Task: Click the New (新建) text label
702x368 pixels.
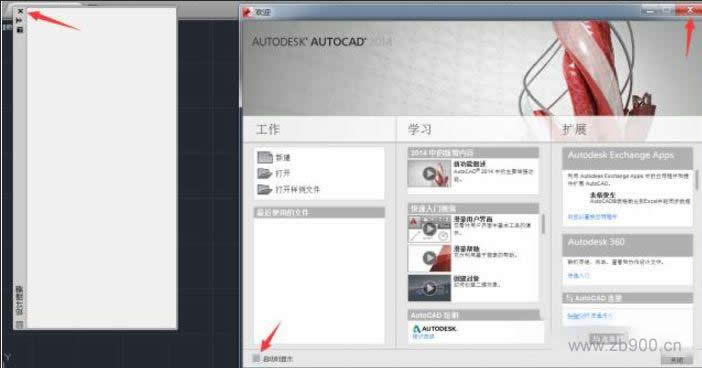Action: [x=283, y=158]
